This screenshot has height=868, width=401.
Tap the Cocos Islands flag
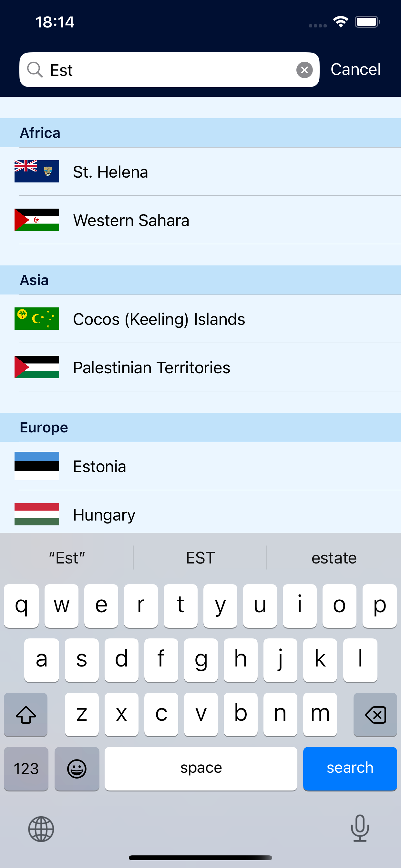[x=37, y=318]
